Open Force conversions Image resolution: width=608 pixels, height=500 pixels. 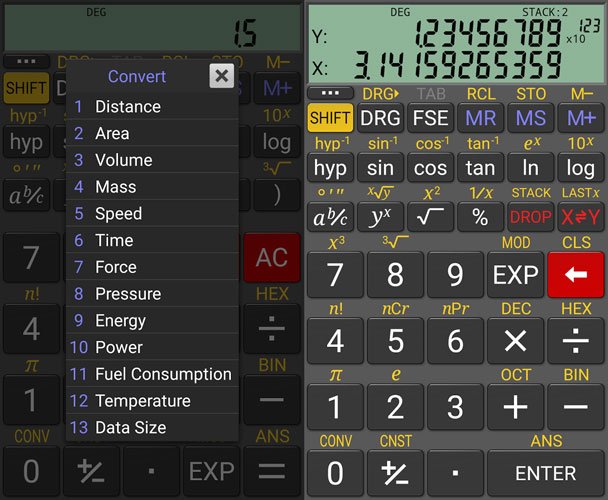152,267
